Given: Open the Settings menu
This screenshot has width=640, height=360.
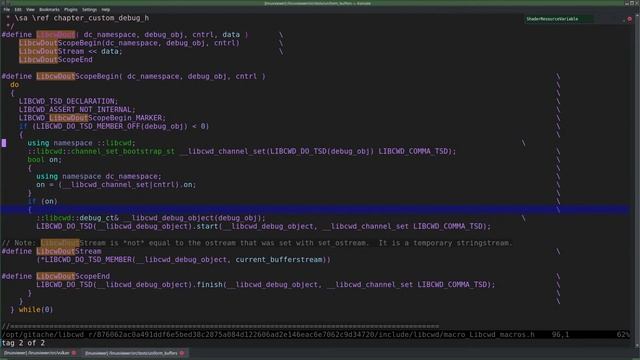Looking at the screenshot, I should tap(89, 9).
